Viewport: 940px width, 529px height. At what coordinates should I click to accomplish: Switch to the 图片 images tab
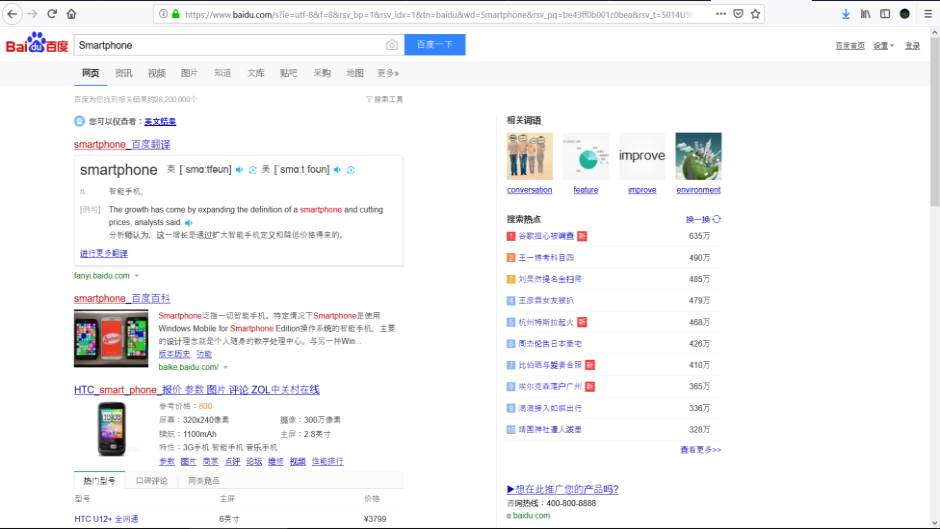(x=189, y=73)
